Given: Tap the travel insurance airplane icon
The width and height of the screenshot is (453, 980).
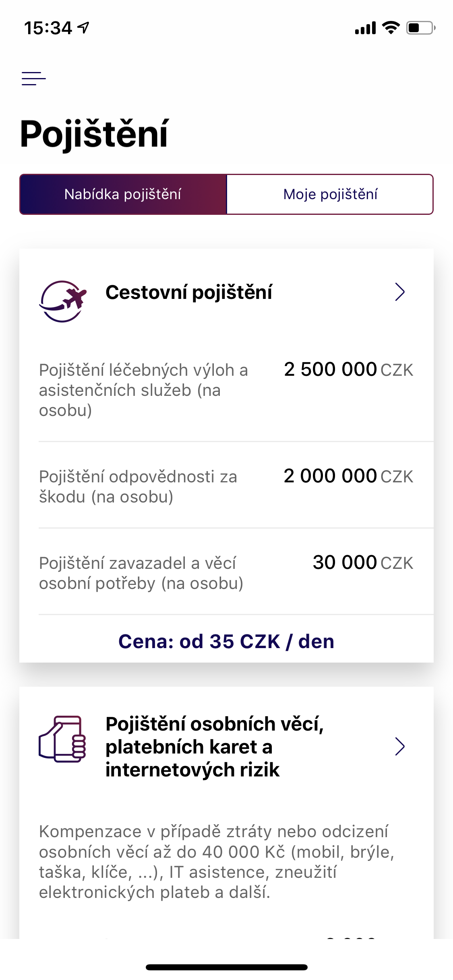Looking at the screenshot, I should [63, 301].
